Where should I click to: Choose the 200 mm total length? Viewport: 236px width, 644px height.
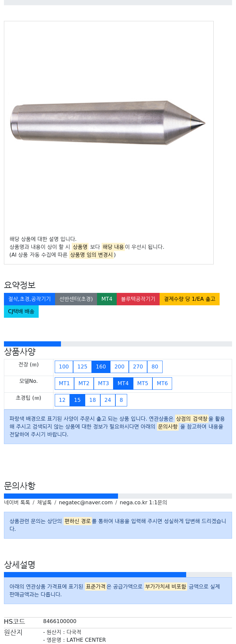[x=120, y=367]
